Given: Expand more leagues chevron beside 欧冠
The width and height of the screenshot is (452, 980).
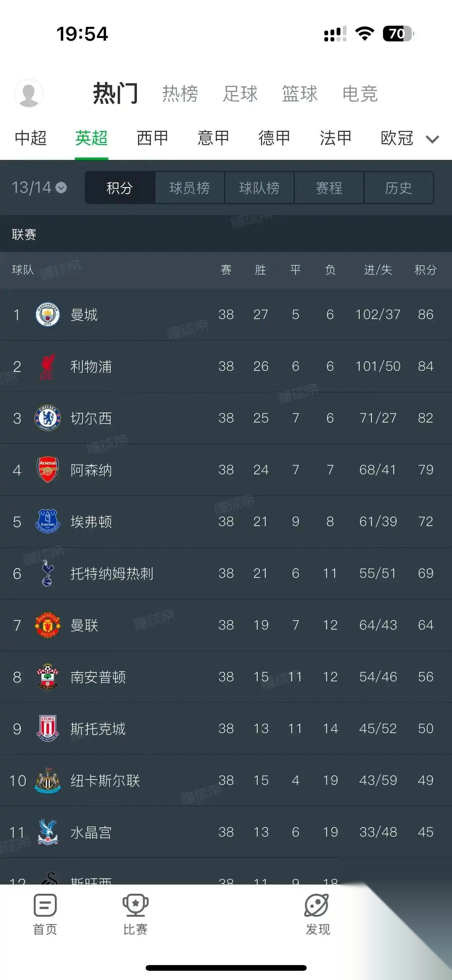Looking at the screenshot, I should [432, 139].
